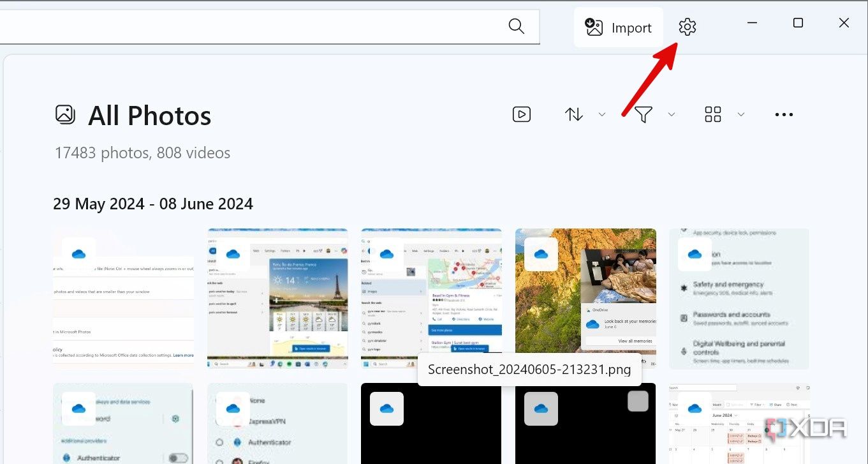Screen dimensions: 868x464
Task: Expand the filter options chevron
Action: click(x=671, y=114)
